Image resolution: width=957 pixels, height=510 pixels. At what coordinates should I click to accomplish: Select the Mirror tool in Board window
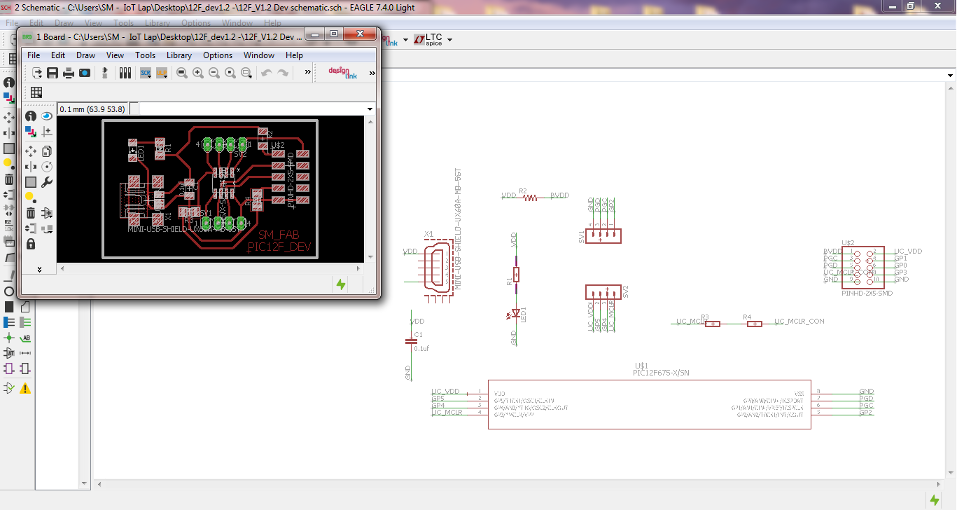(x=31, y=167)
